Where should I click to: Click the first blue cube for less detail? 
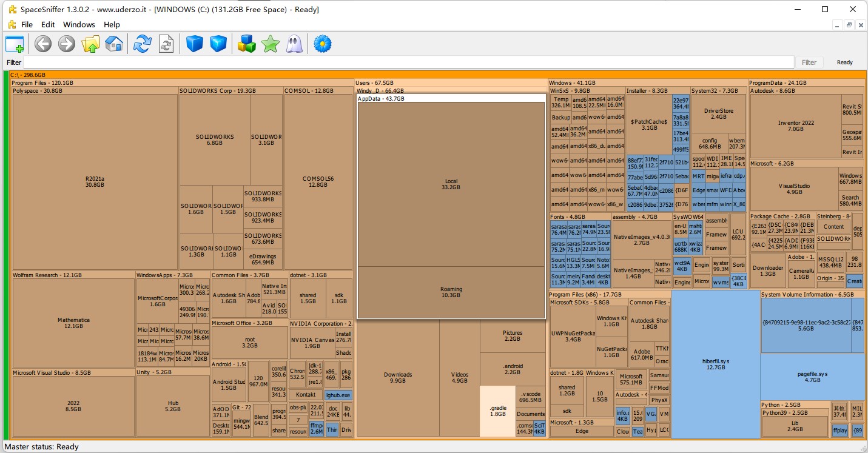point(194,44)
